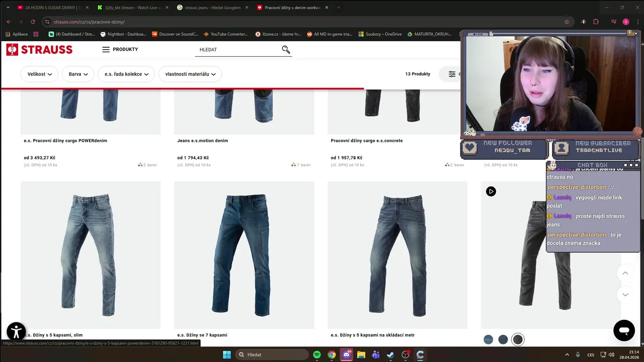Expand the e.s. řada kolekce dropdown
This screenshot has height=362, width=644.
pyautogui.click(x=126, y=74)
